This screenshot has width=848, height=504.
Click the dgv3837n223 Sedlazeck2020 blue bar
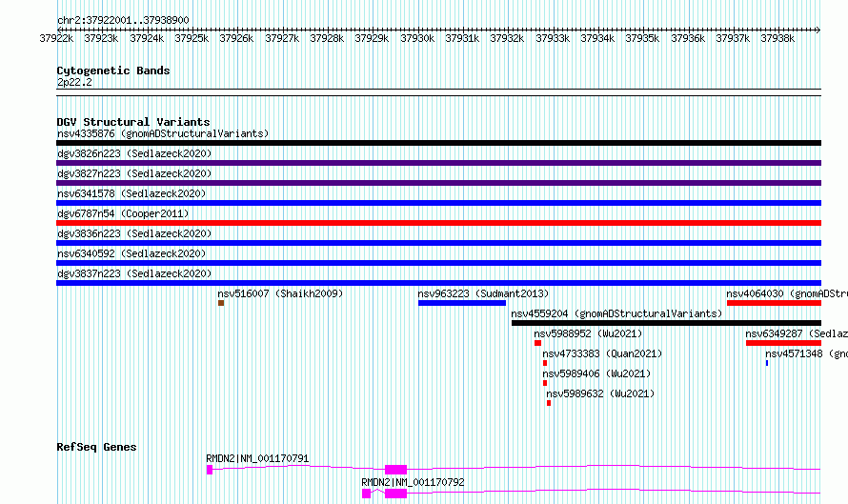[438, 283]
